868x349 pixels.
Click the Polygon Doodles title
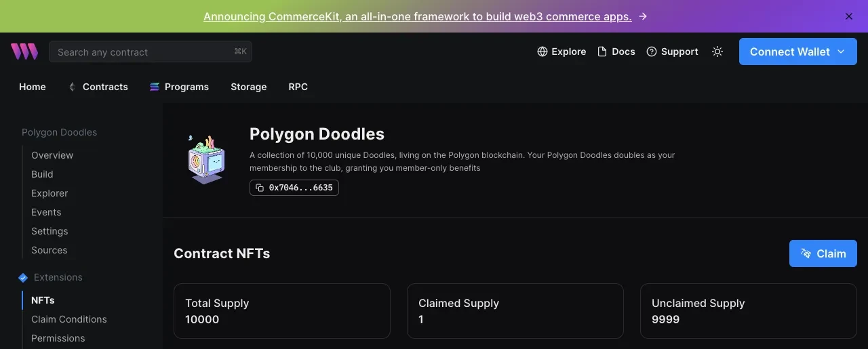point(317,134)
